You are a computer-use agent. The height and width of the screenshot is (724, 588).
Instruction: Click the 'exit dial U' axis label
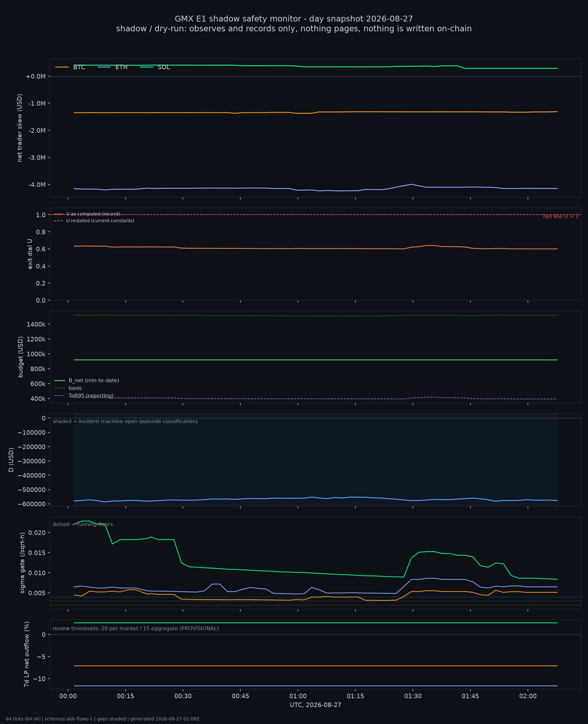30,254
